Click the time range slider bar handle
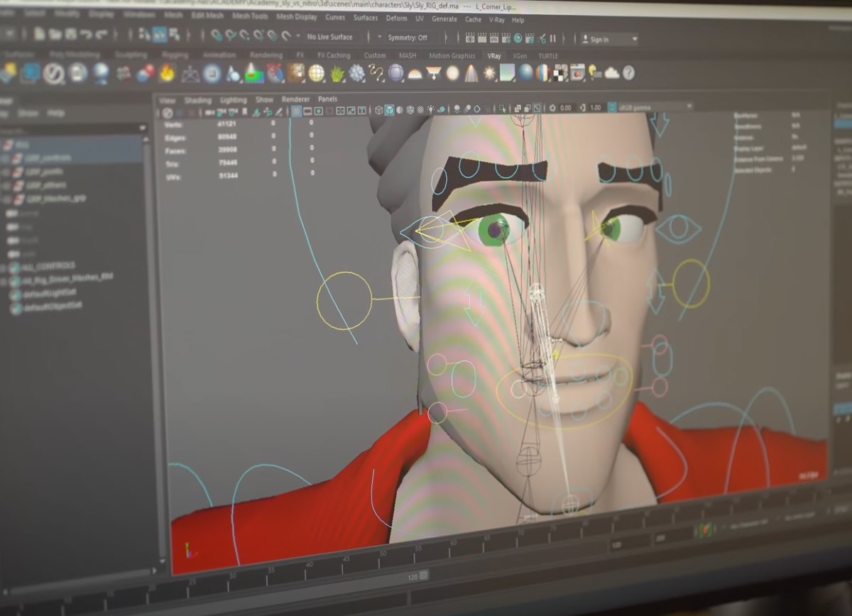Screen dimensions: 852x616 pos(423,576)
